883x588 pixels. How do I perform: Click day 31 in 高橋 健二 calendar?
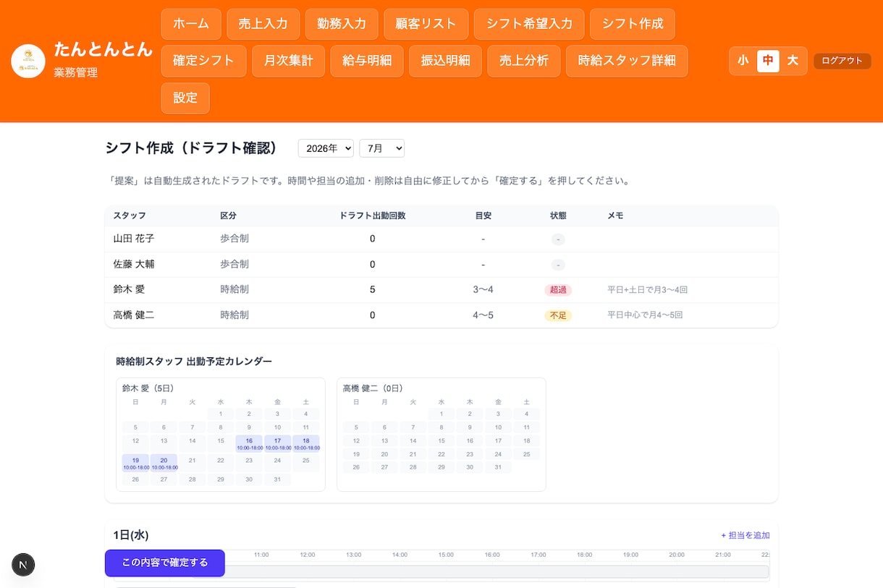498,467
